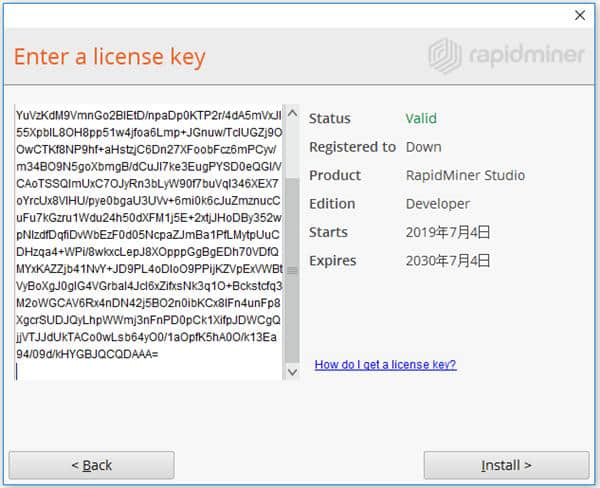This screenshot has width=600, height=488.
Task: Click the scrollbar track above the thumb
Action: coord(292,150)
